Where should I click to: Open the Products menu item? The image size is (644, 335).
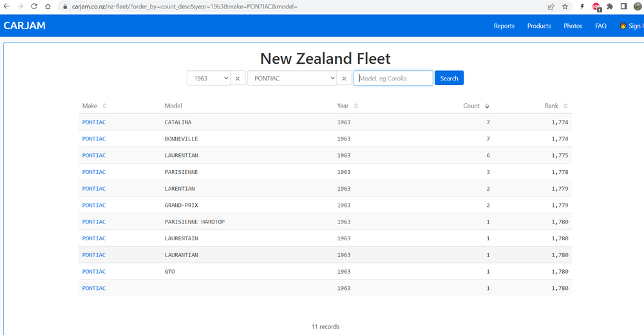(539, 26)
